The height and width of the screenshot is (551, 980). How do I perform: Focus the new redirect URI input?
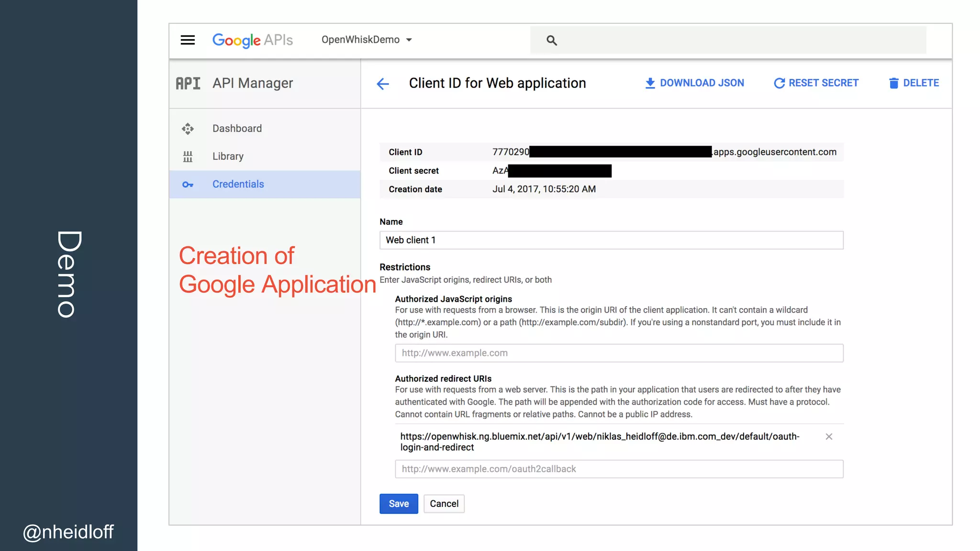click(x=619, y=469)
